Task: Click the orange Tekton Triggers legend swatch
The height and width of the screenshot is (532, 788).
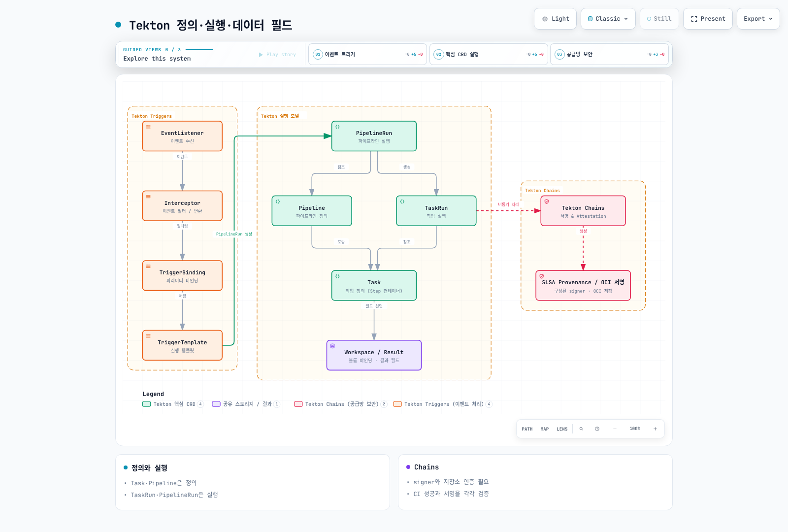Action: click(397, 404)
